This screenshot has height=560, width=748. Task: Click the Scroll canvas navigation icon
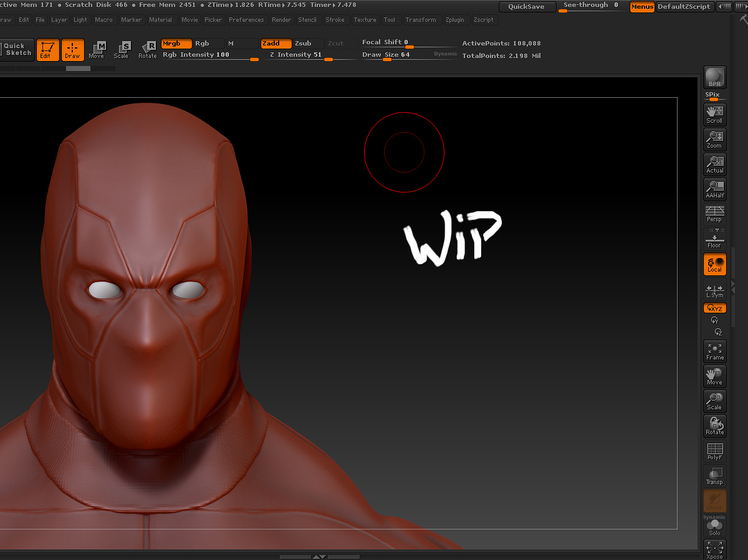pyautogui.click(x=714, y=115)
